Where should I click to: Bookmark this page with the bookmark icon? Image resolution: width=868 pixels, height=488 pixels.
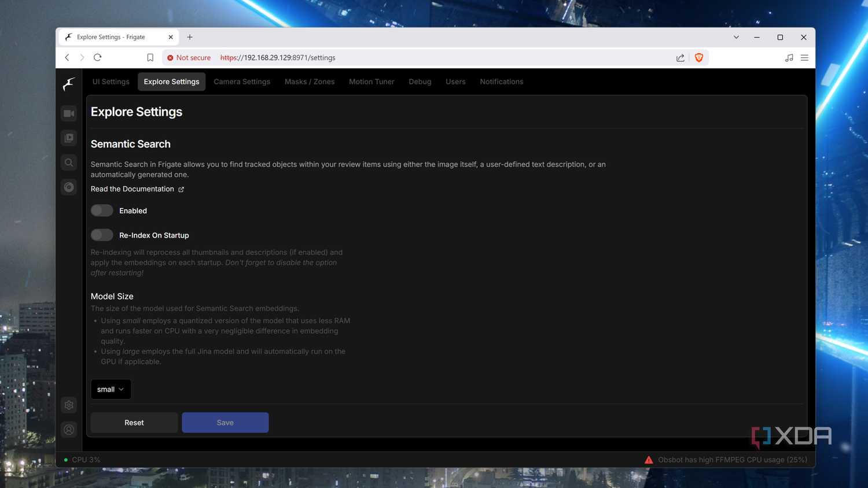tap(150, 58)
